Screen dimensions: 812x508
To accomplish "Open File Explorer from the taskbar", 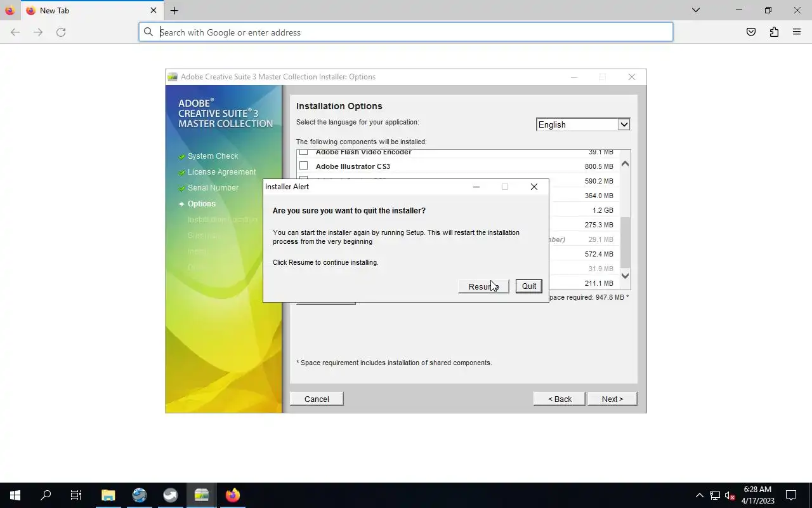I will coord(108,495).
